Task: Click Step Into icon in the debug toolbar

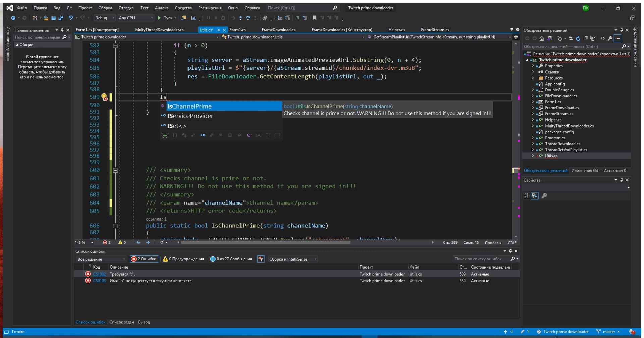Action: [x=240, y=18]
